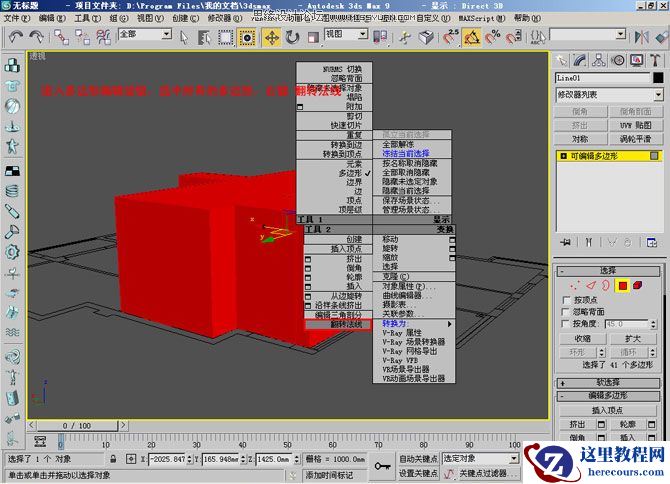Viewport: 670px width, 484px height.
Task: Click the 0 / 100 time slider handle
Action: pos(77,426)
